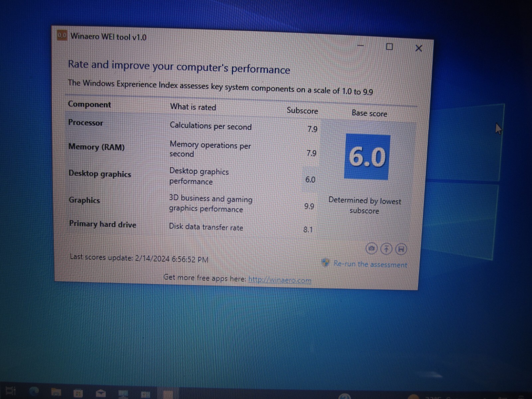Click the Desktop graphics subscore 6.0

310,180
